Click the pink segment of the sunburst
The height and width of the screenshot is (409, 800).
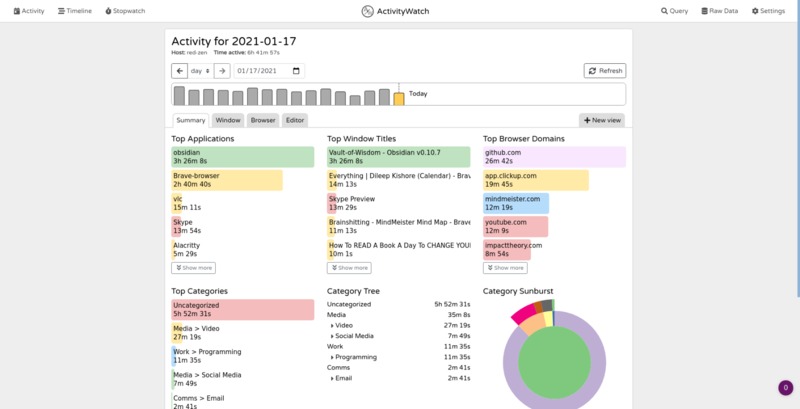[x=524, y=313]
